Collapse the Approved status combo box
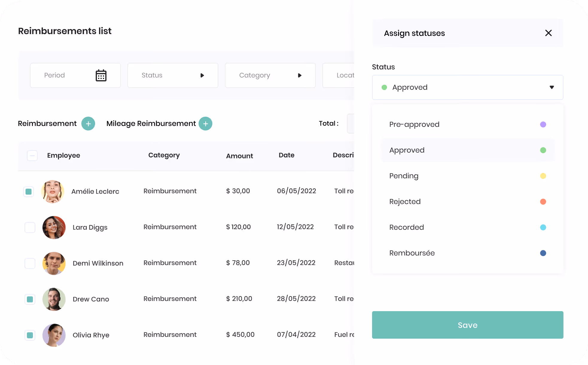The width and height of the screenshot is (588, 365). point(468,87)
